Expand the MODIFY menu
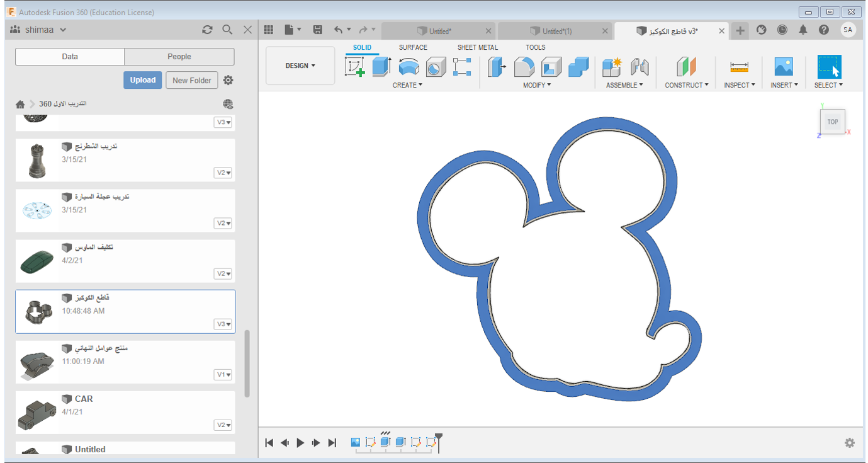Viewport: 868px width, 463px height. point(537,85)
